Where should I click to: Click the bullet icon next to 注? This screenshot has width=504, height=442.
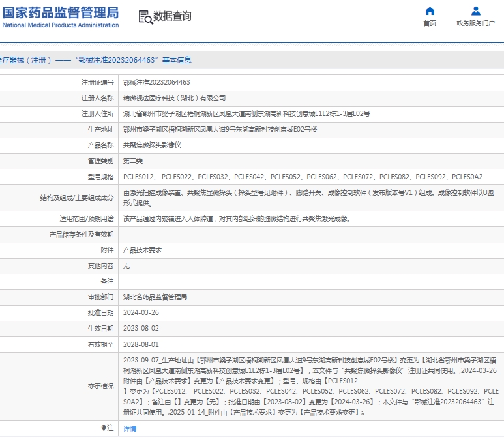coord(104,428)
